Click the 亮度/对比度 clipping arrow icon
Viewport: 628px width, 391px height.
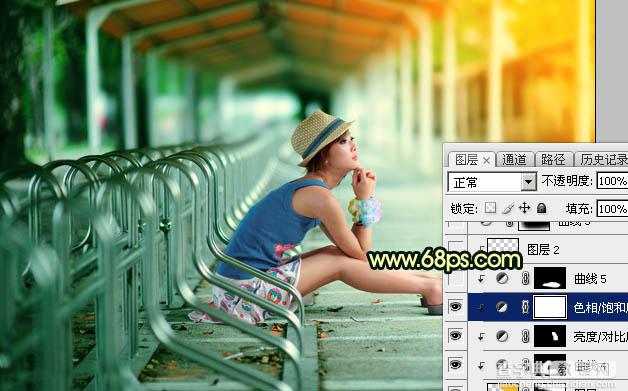481,337
